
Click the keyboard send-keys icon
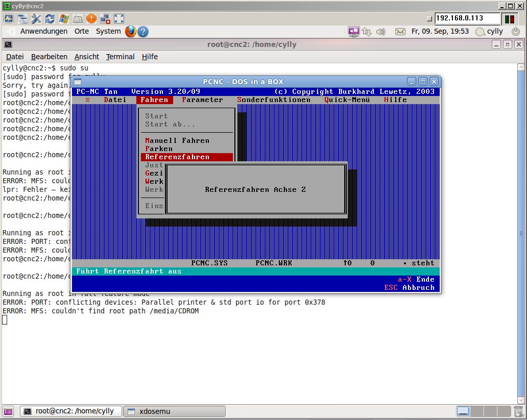click(x=78, y=19)
